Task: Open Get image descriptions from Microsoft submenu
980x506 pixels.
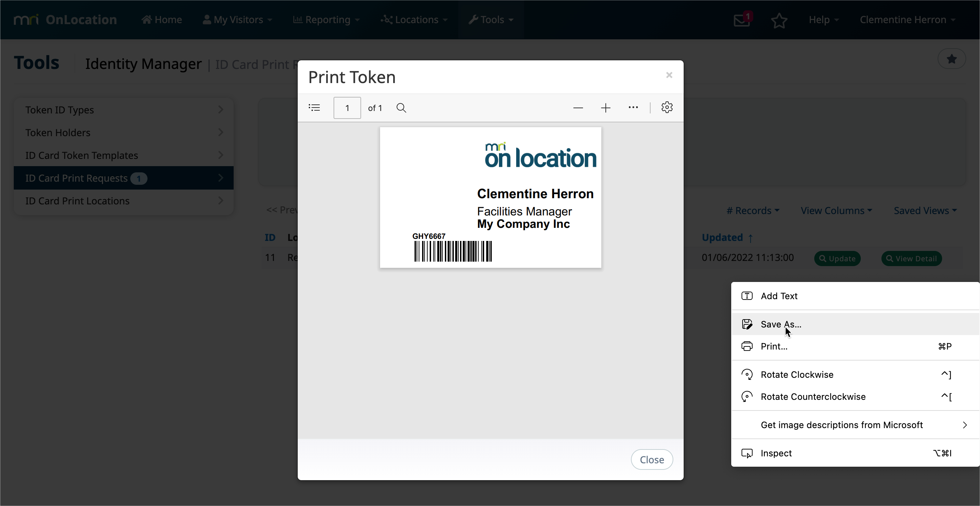Action: (855, 425)
